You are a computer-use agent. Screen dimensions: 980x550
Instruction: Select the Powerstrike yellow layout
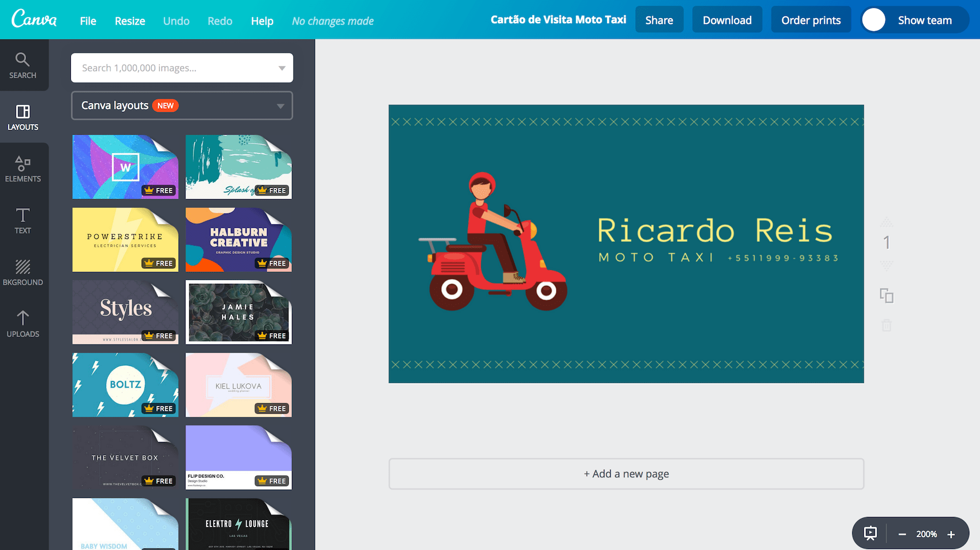(x=125, y=240)
